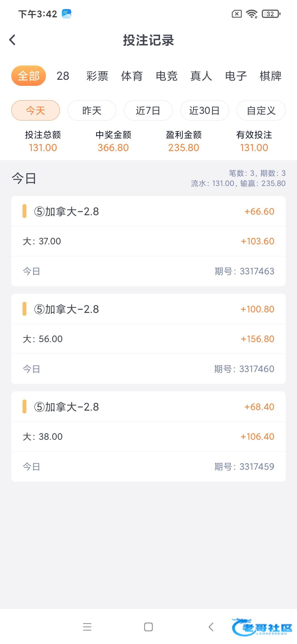View bet details for 期号 3317459
The image size is (297, 644).
(148, 436)
